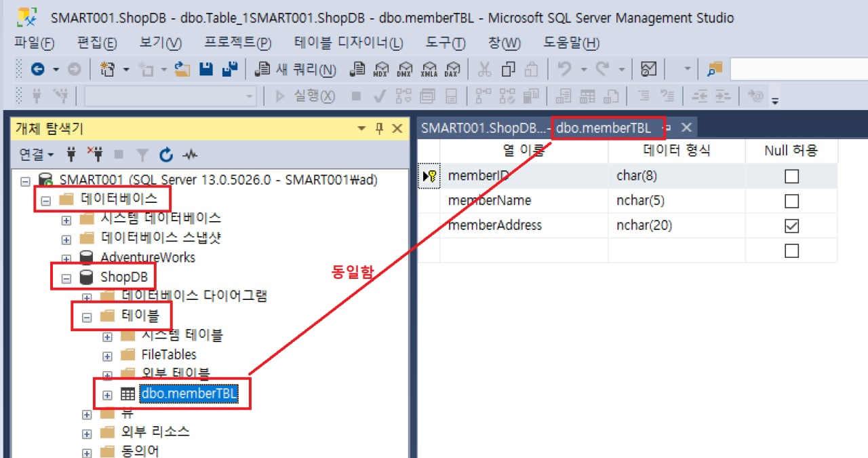Expand the 데이터베이스 스냅샷 folder
Screen dimensions: 868x458
[x=66, y=239]
